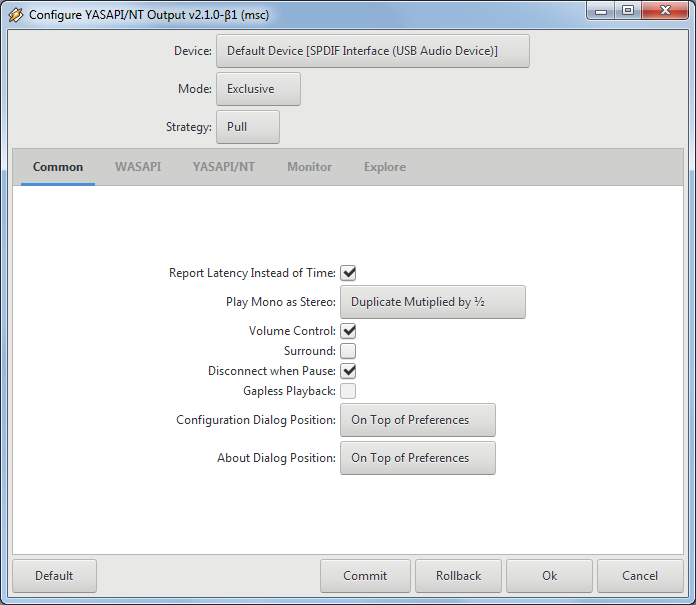Go to the Monitor tab
The height and width of the screenshot is (605, 696).
(x=309, y=167)
